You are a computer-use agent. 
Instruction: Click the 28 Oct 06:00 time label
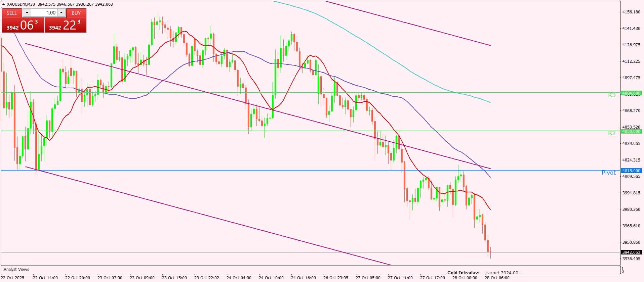point(497,278)
